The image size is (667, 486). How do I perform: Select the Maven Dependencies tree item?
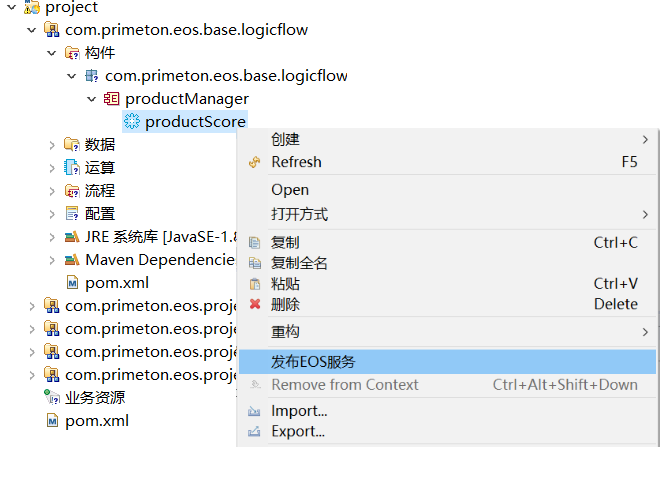point(158,260)
